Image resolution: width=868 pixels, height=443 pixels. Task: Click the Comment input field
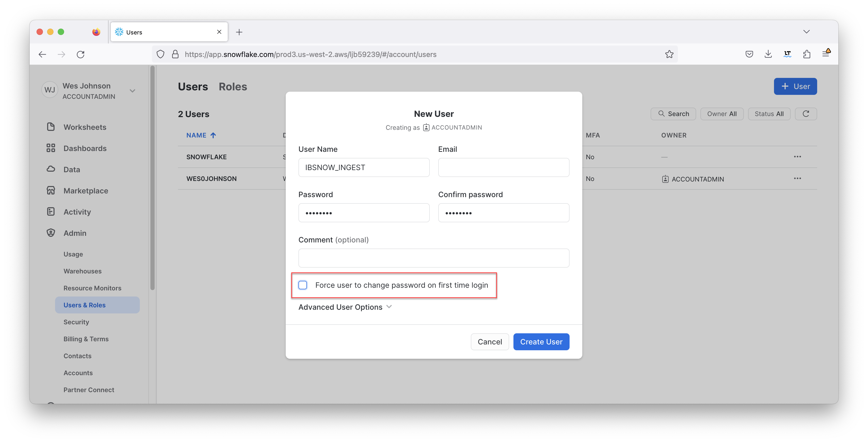(434, 258)
